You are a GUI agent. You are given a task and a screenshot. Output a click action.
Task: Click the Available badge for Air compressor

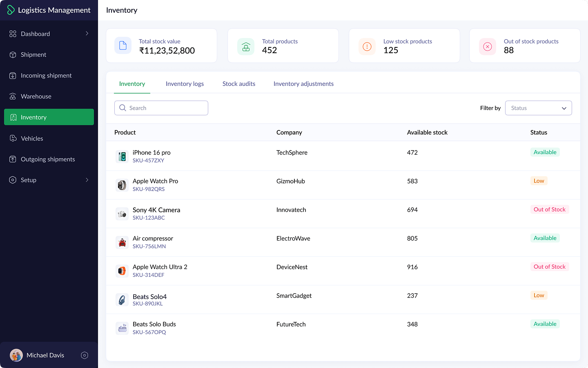click(545, 238)
